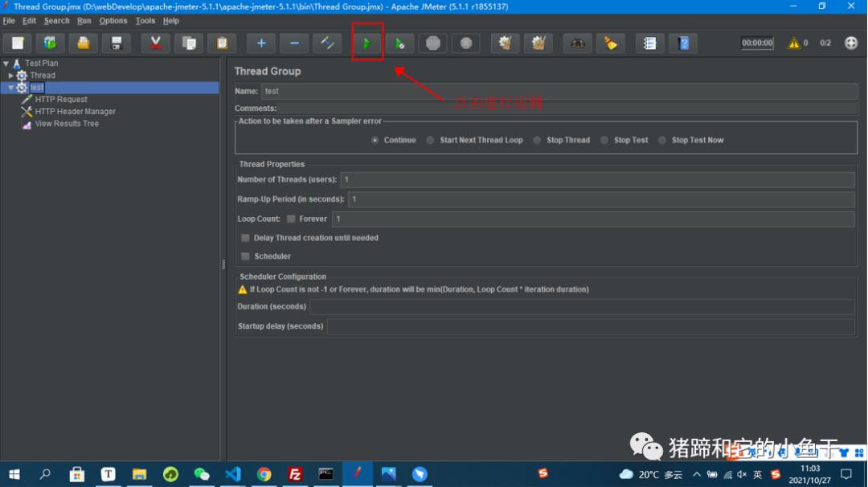
Task: Open Help with the question mark icon
Action: coord(684,43)
